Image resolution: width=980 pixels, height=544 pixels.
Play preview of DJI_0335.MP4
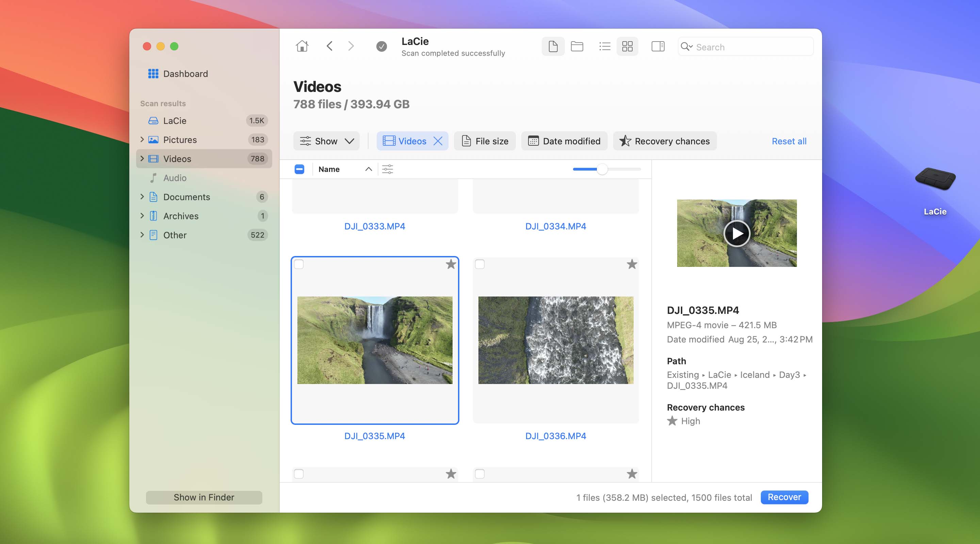click(x=736, y=233)
